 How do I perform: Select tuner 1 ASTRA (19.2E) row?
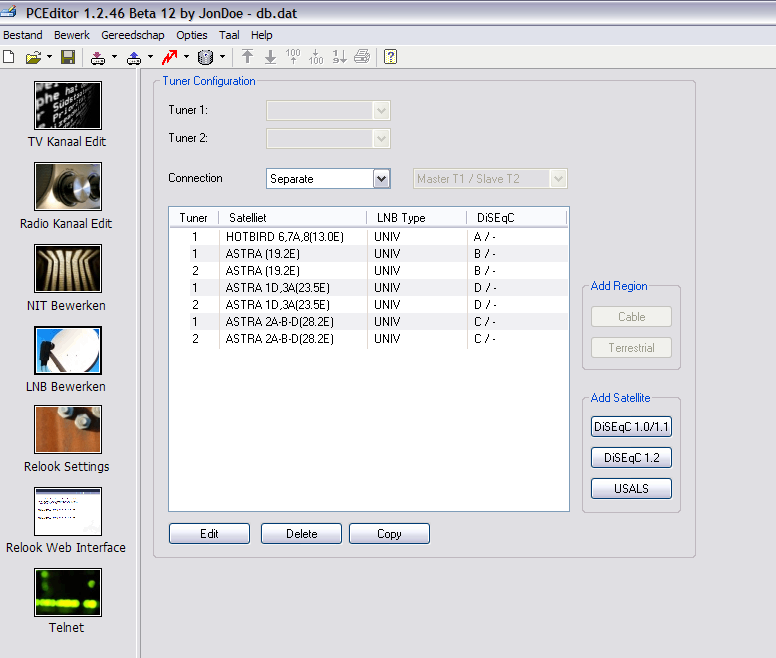tap(369, 254)
